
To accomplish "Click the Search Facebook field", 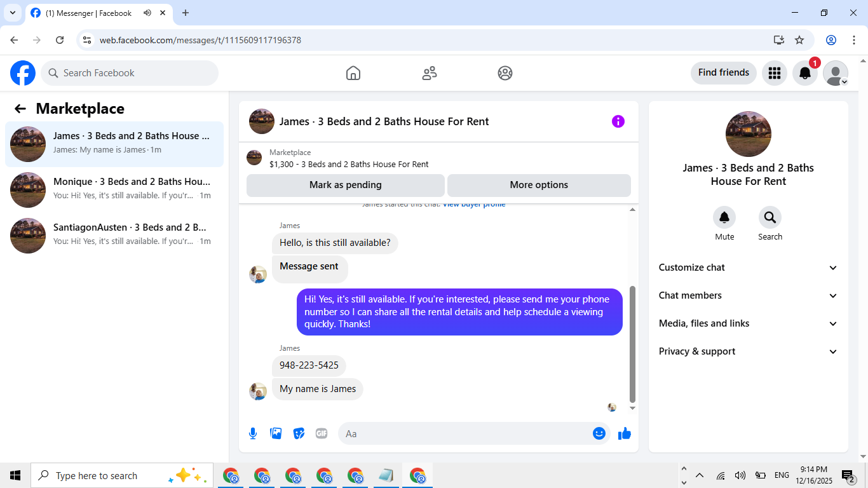I will click(x=130, y=73).
